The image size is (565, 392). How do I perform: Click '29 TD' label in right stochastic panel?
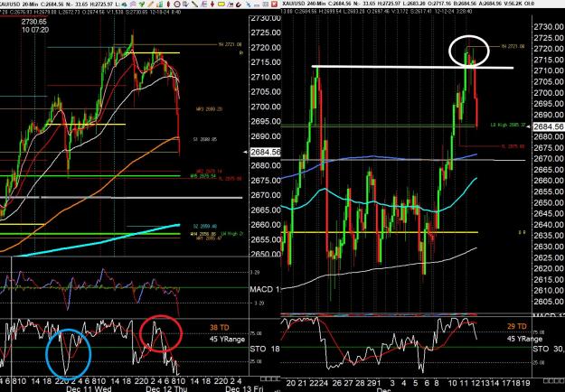point(517,326)
